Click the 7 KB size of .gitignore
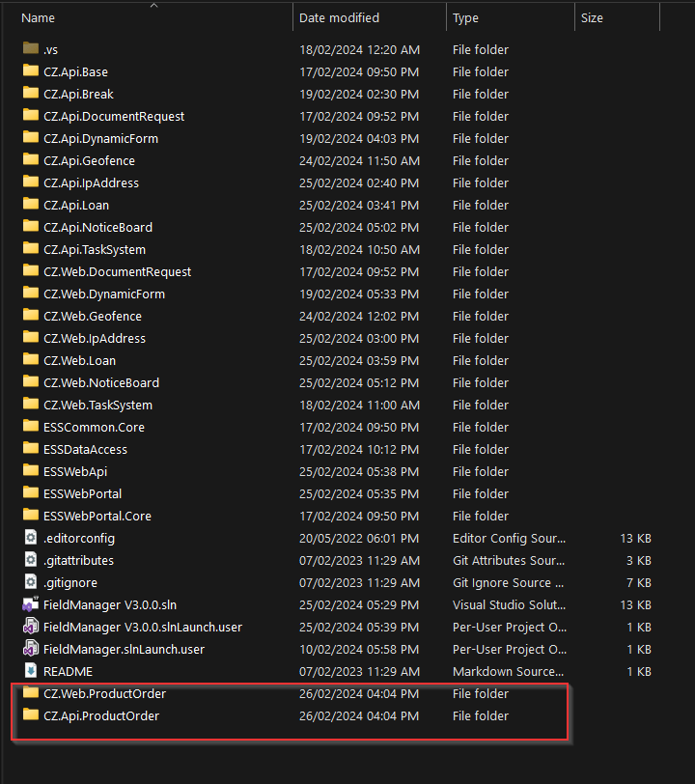 click(639, 583)
